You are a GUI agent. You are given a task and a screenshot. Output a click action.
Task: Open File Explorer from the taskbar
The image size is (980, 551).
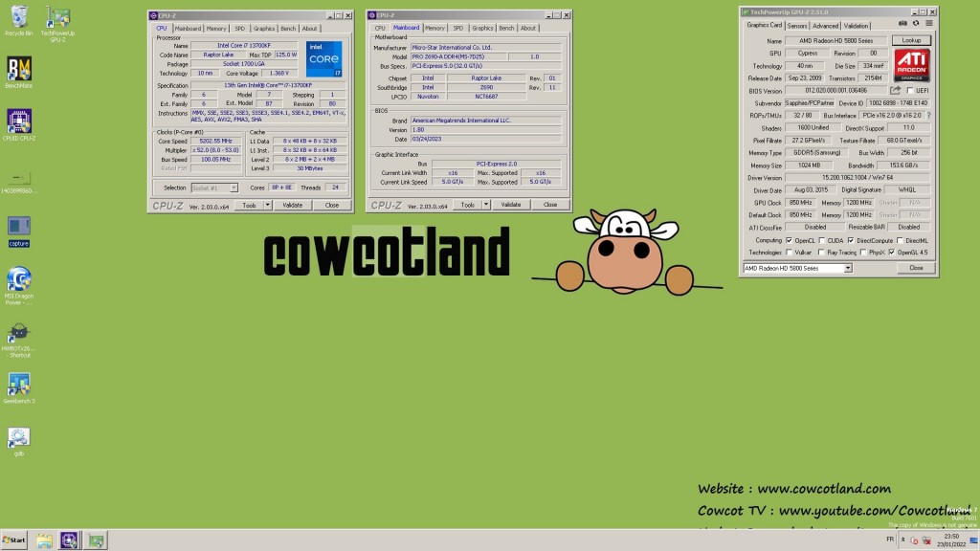click(44, 540)
